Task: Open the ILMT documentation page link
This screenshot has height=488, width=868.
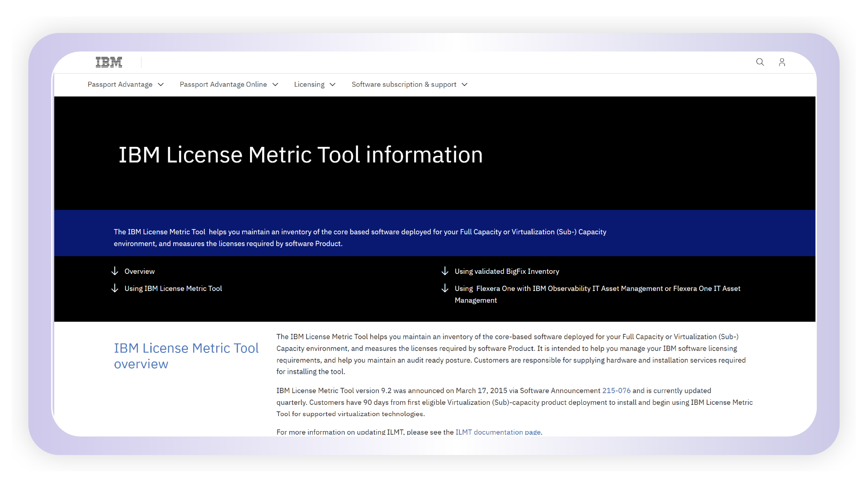Action: point(497,432)
